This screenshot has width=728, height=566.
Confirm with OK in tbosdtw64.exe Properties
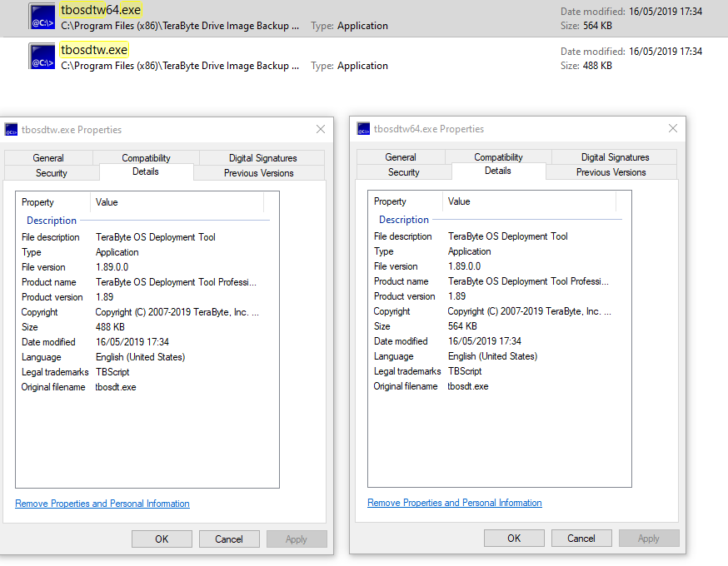tap(514, 539)
